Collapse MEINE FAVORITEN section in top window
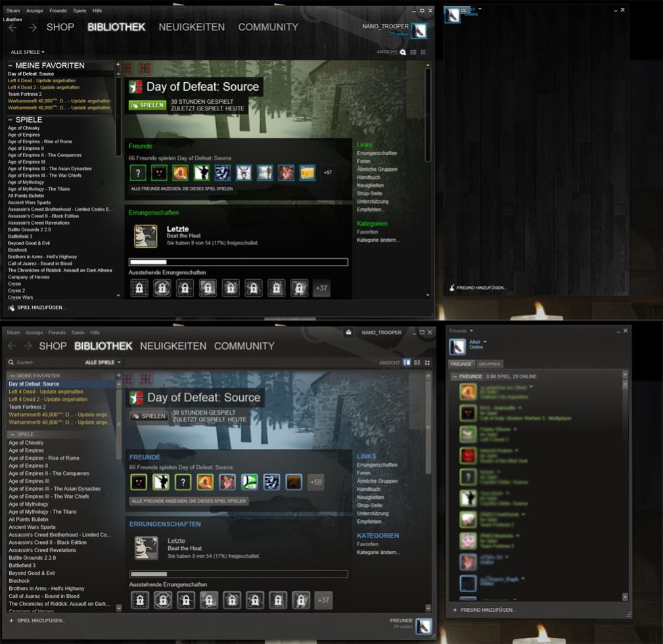 [10, 66]
